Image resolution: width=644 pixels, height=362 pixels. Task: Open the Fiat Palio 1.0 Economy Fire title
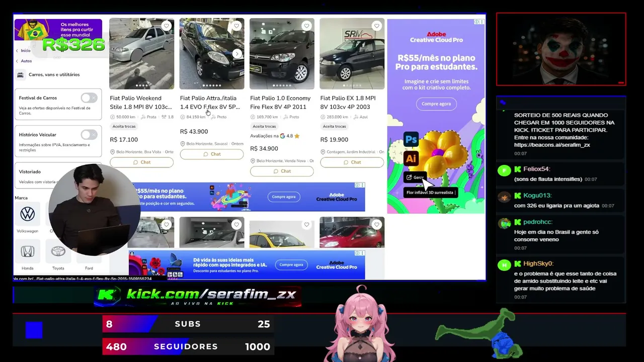point(280,103)
